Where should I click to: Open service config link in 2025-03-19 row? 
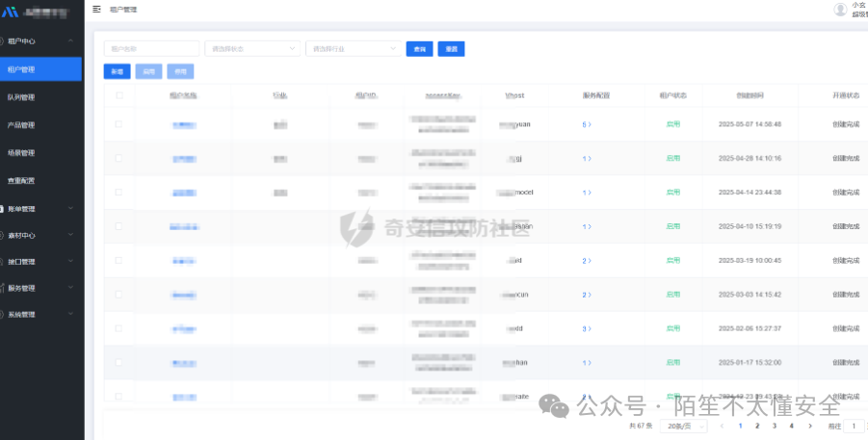587,261
